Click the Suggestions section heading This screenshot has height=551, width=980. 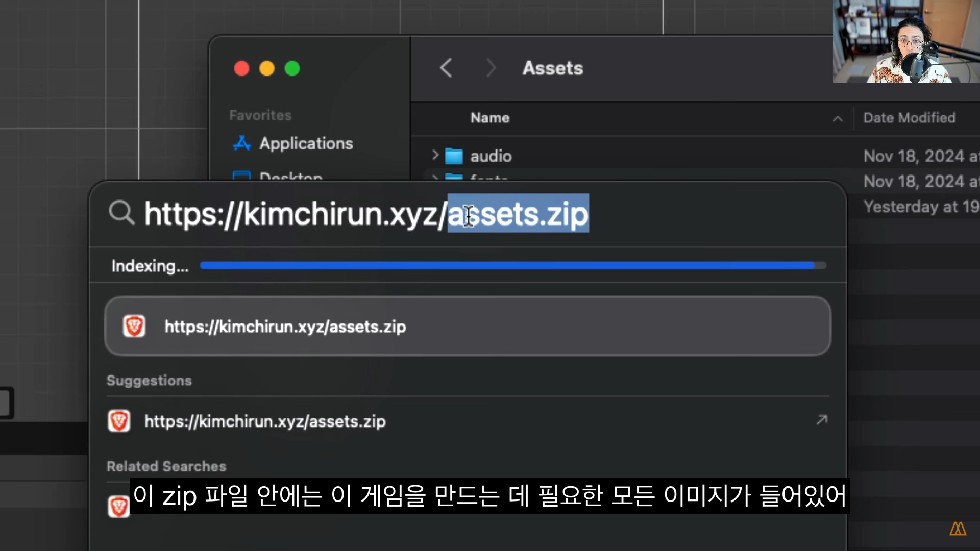(149, 381)
